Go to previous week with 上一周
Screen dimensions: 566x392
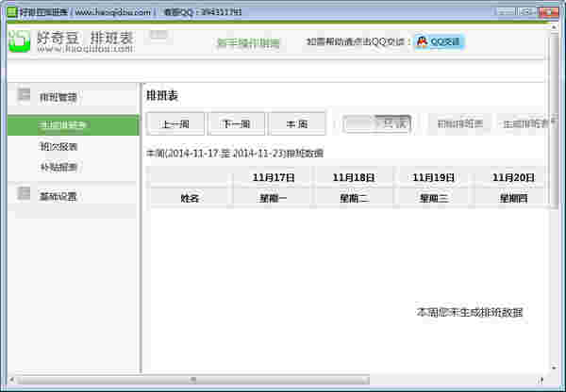point(175,124)
